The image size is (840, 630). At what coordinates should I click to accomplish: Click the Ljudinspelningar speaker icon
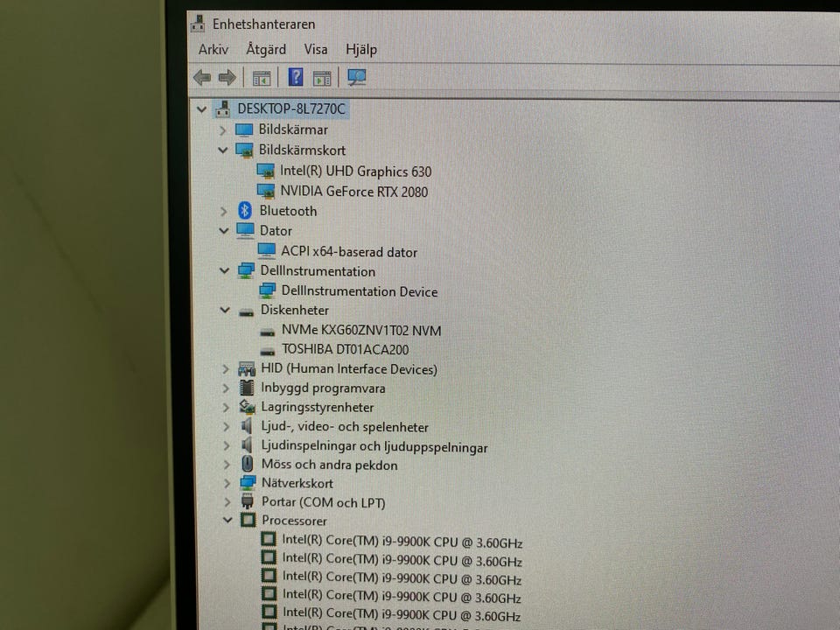click(x=247, y=445)
